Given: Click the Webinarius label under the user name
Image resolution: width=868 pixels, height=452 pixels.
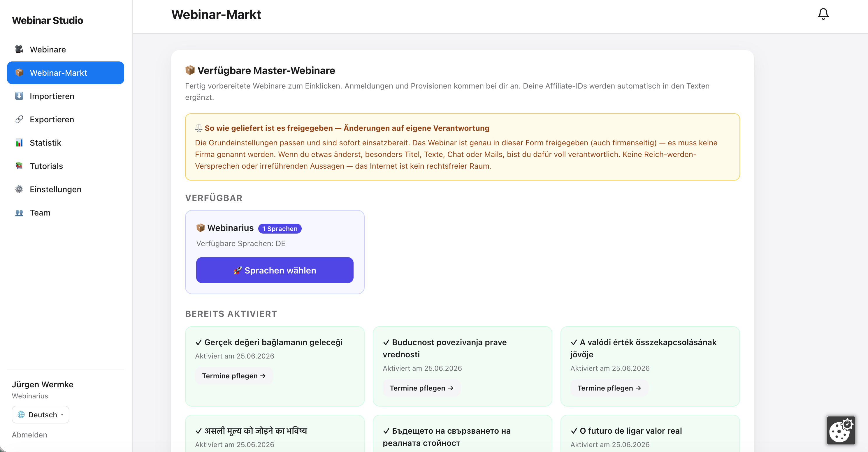Looking at the screenshot, I should [x=30, y=396].
